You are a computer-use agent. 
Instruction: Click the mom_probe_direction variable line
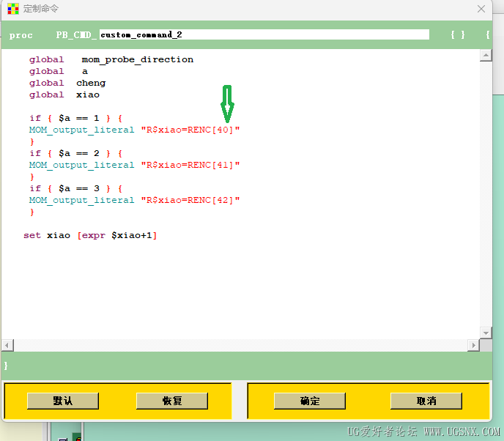[x=111, y=59]
